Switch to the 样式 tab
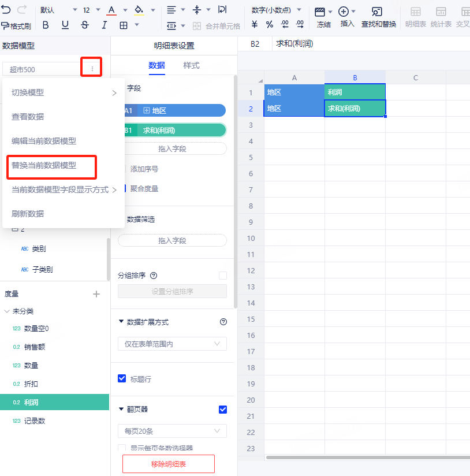 click(192, 65)
